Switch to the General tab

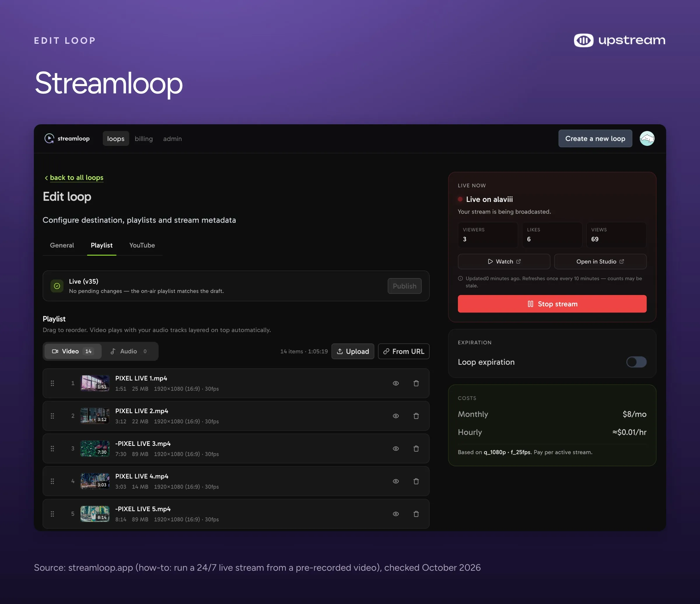62,245
